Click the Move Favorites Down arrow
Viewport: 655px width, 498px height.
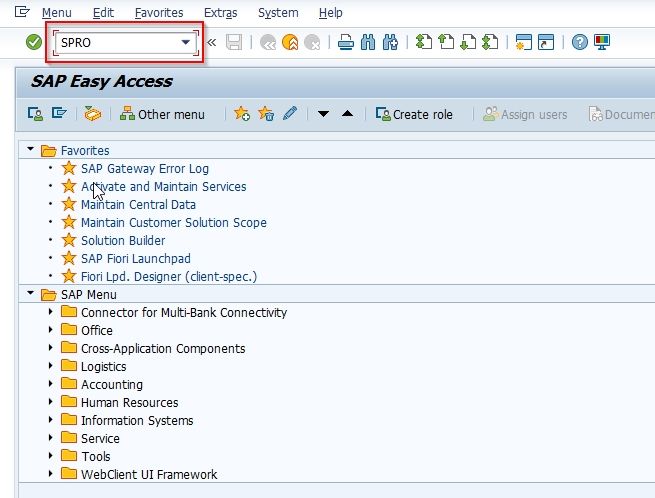[x=323, y=114]
